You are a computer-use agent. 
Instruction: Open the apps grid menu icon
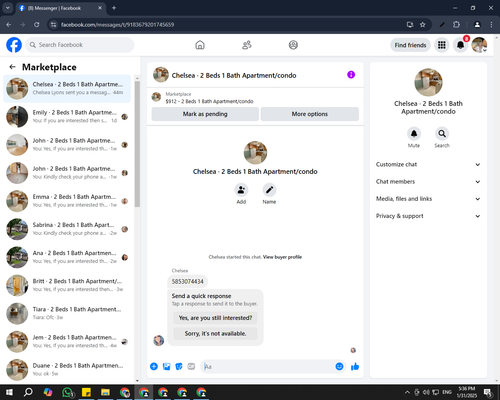(x=442, y=45)
